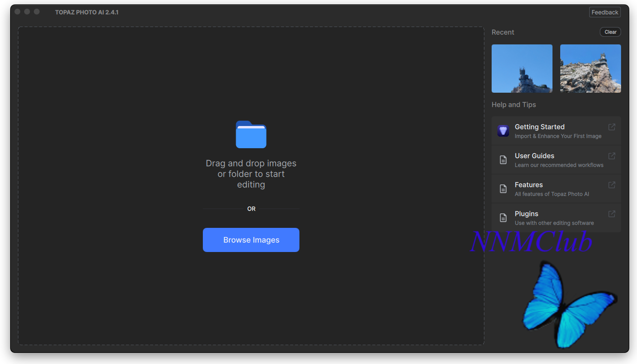Open the Features help entry
The height and width of the screenshot is (364, 637).
pos(556,189)
